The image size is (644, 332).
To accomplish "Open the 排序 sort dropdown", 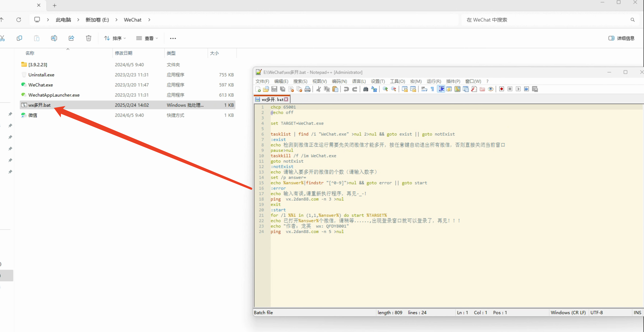I will (115, 38).
